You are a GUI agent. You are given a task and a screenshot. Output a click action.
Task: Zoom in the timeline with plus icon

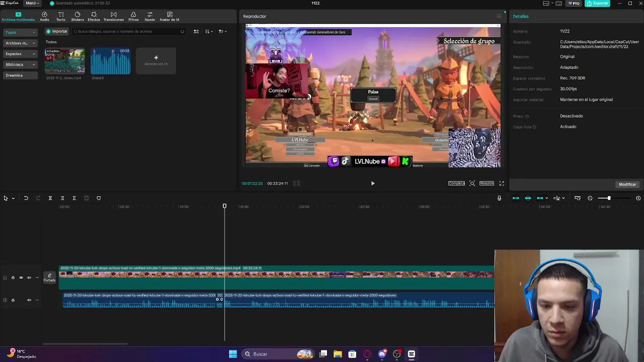click(638, 198)
